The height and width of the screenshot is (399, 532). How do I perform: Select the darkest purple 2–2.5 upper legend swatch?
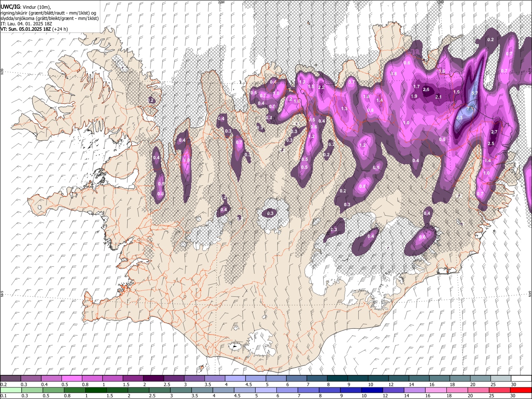click(x=153, y=379)
